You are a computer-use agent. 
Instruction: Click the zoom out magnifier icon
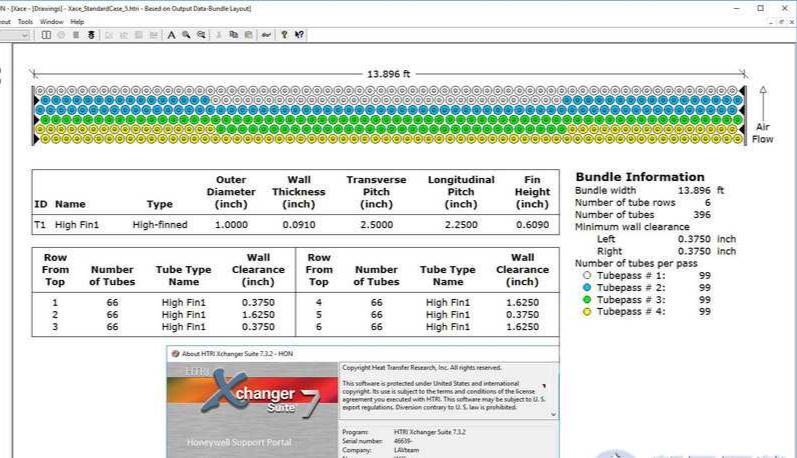point(201,35)
